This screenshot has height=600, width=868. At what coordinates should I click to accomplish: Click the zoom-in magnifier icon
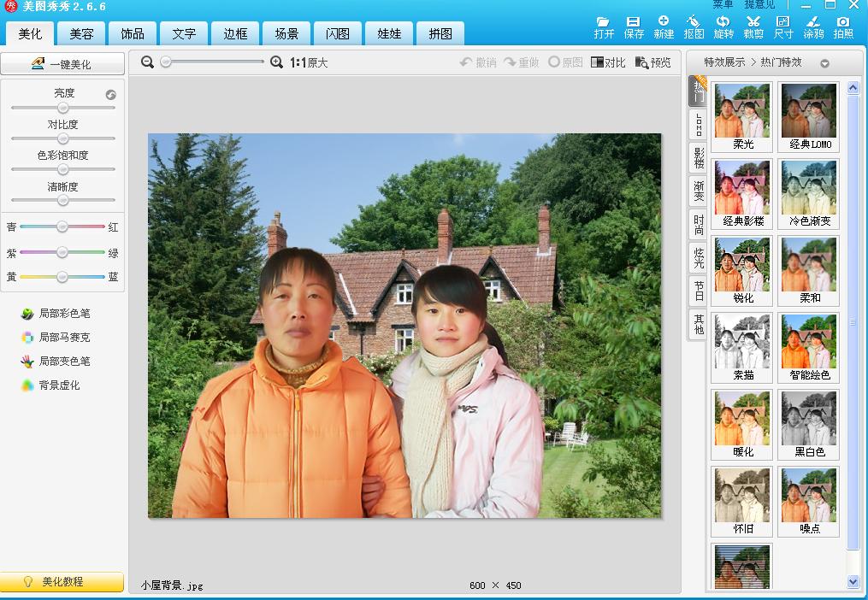pos(276,62)
